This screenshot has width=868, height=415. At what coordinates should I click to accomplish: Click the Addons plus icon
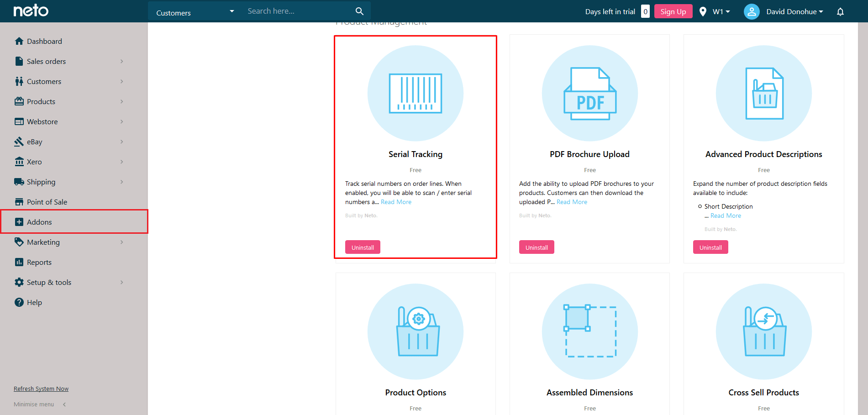coord(19,222)
